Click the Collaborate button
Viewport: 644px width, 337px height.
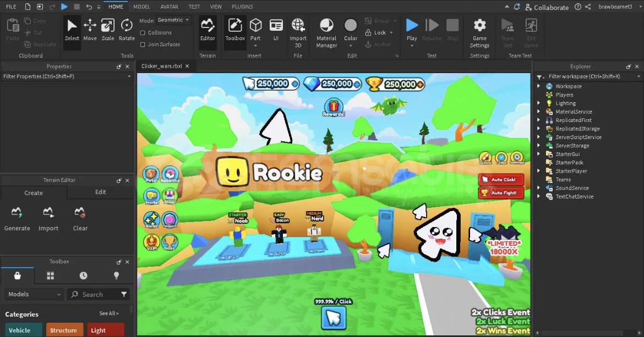(x=547, y=7)
